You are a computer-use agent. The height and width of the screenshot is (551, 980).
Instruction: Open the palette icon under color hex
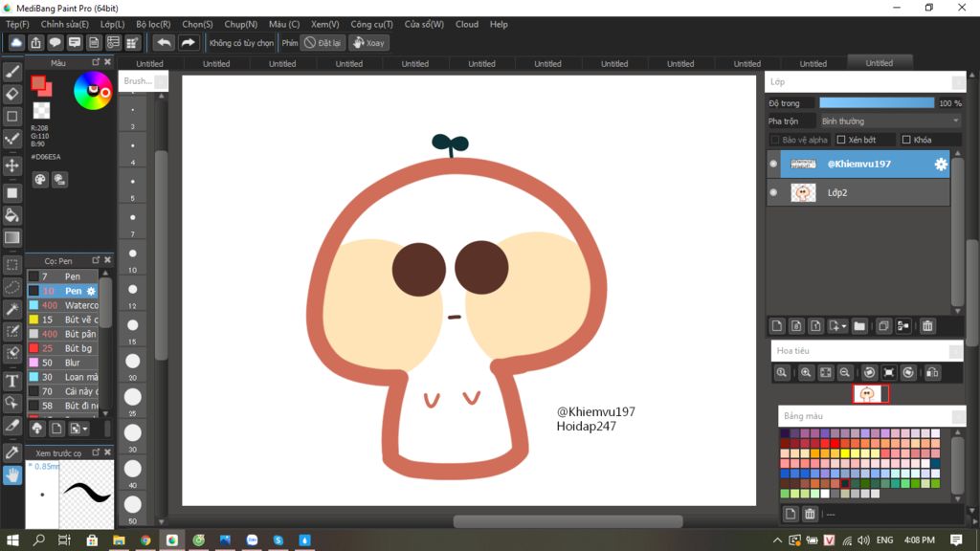[40, 180]
